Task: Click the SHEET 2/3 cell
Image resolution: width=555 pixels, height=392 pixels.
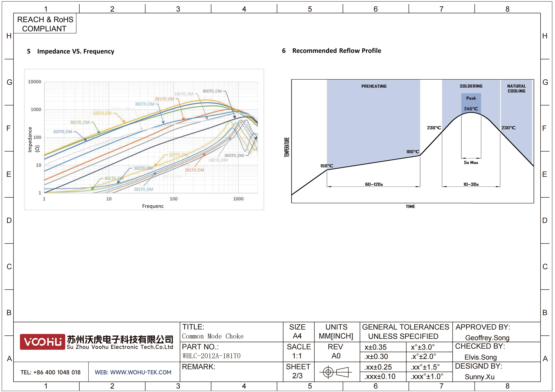Action: [299, 371]
